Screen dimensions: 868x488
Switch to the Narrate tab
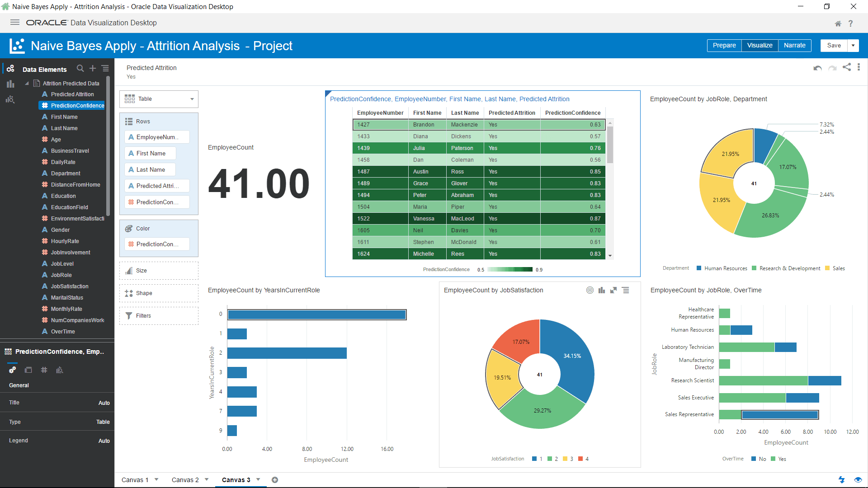pos(794,45)
